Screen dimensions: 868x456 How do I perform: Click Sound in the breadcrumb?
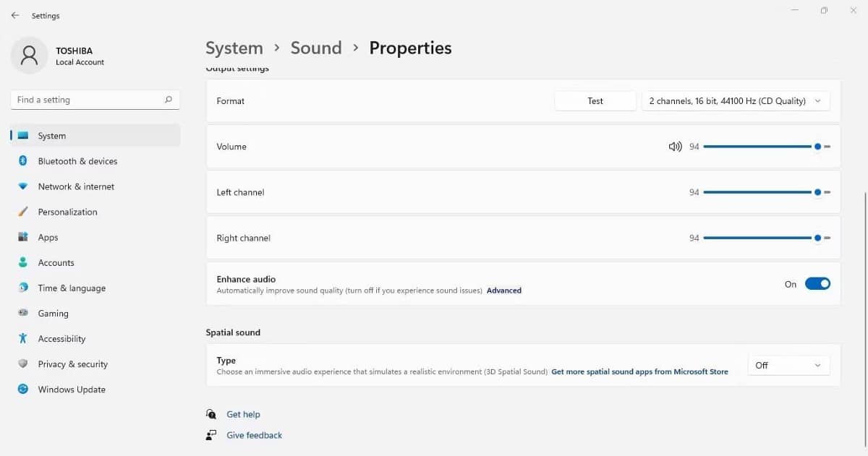(316, 48)
